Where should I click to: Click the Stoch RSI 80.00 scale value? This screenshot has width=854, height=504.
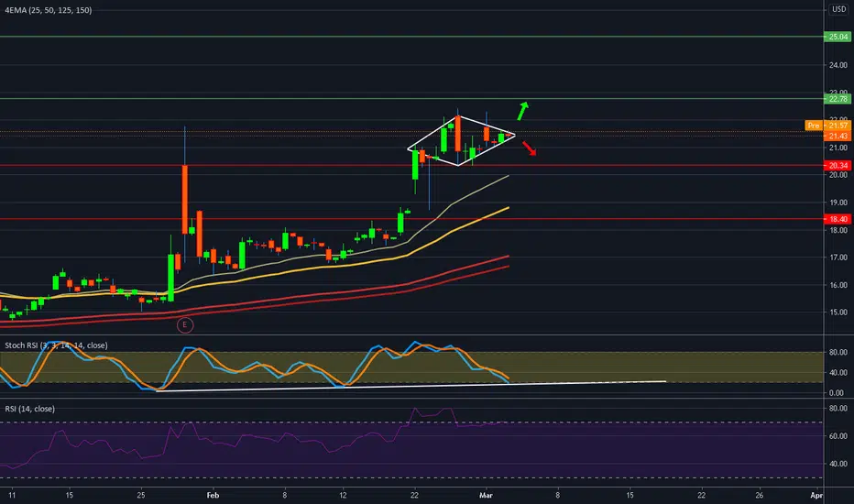[838, 352]
